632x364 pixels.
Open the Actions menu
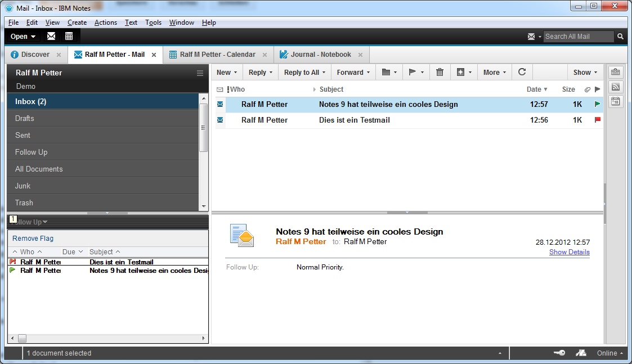pos(105,23)
